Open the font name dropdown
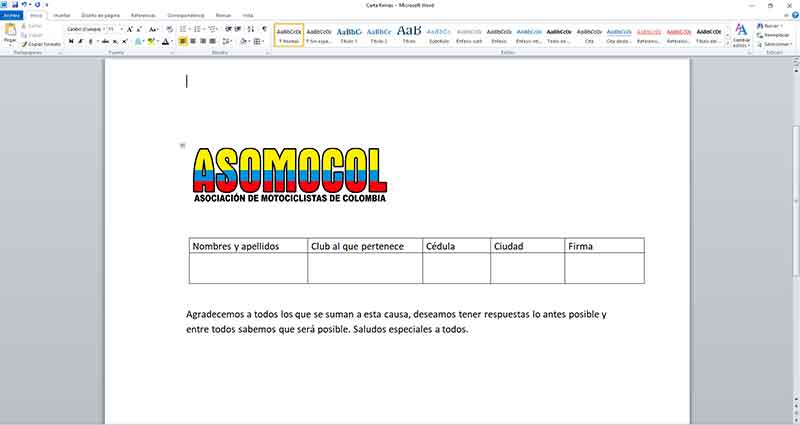The image size is (800, 425). 104,30
